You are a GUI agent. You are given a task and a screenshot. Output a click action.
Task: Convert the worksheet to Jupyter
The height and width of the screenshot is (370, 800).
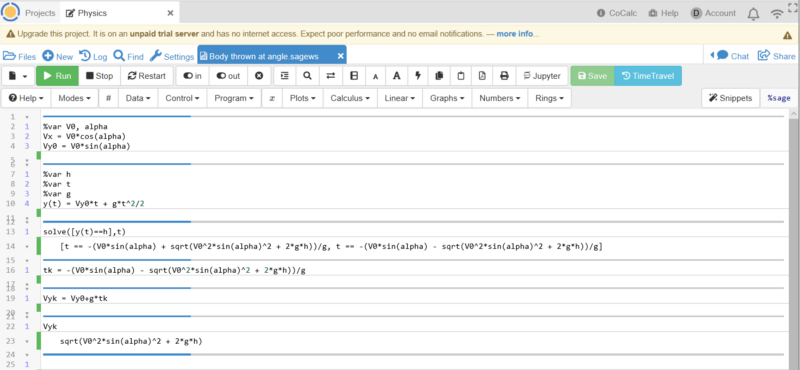pyautogui.click(x=541, y=76)
